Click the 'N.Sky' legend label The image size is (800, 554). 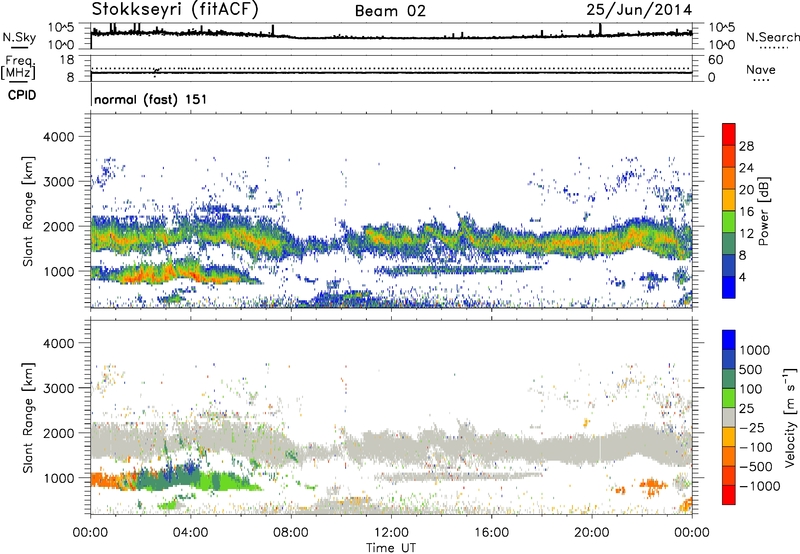pyautogui.click(x=19, y=37)
